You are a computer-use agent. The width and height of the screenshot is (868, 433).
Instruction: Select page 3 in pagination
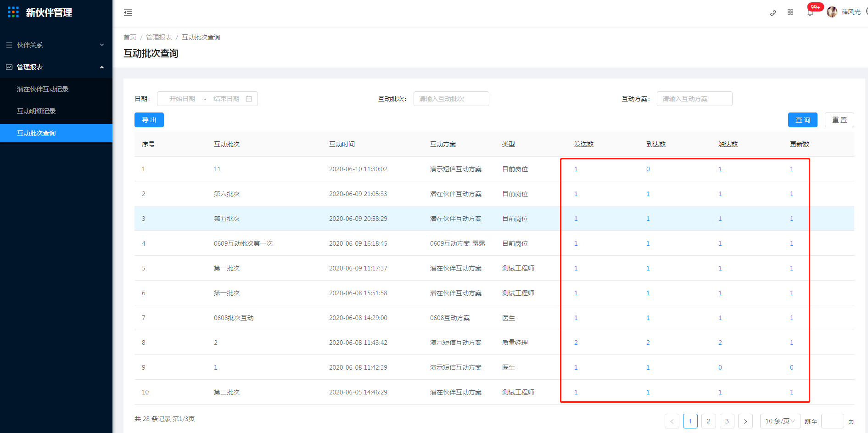(727, 421)
